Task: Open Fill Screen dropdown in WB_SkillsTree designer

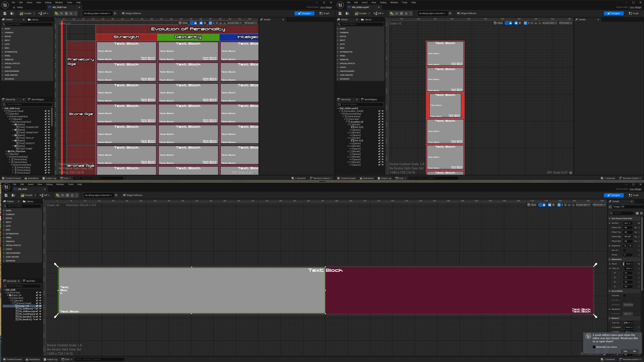Action: [x=250, y=23]
